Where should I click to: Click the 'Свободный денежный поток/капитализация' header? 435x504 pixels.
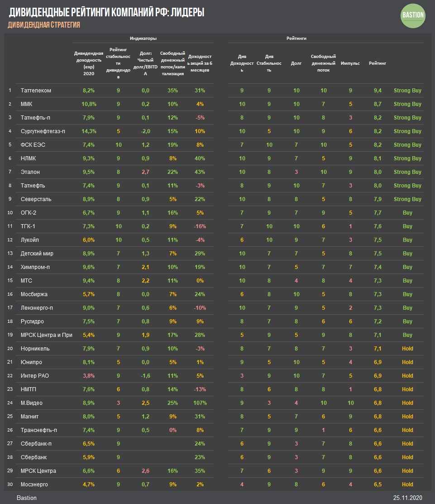click(x=172, y=63)
